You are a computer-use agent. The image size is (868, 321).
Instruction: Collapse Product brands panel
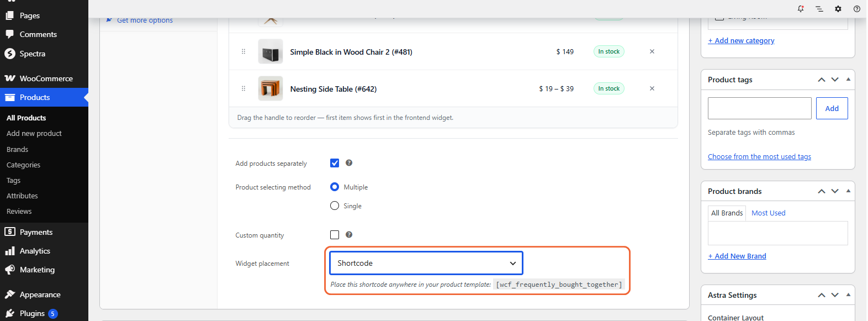click(848, 191)
